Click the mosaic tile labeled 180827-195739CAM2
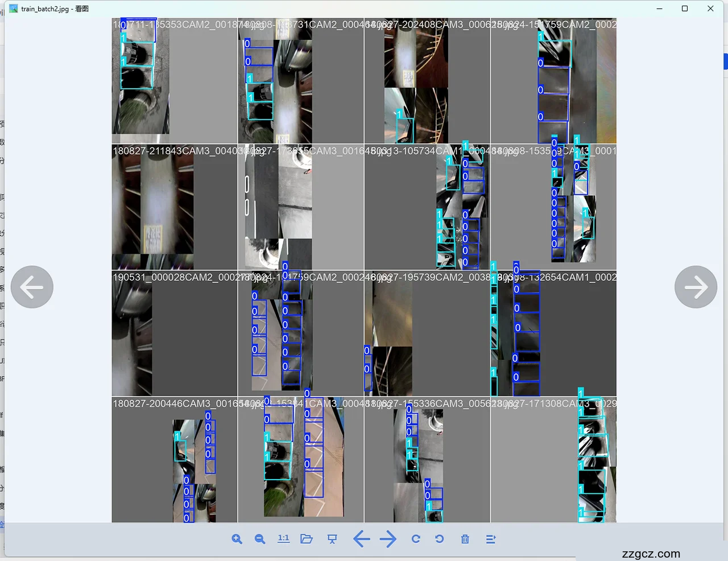The height and width of the screenshot is (561, 728). (x=427, y=333)
